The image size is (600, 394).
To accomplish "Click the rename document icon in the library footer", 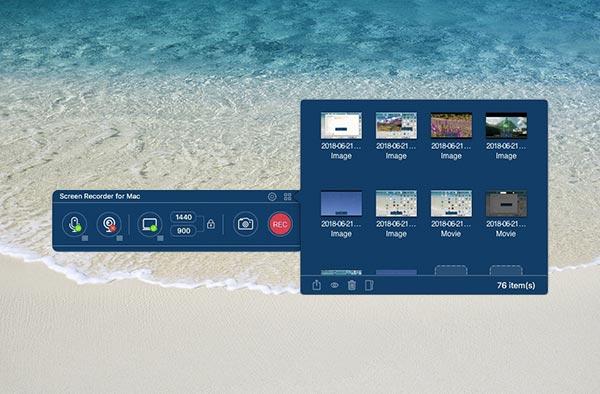I will (x=369, y=285).
